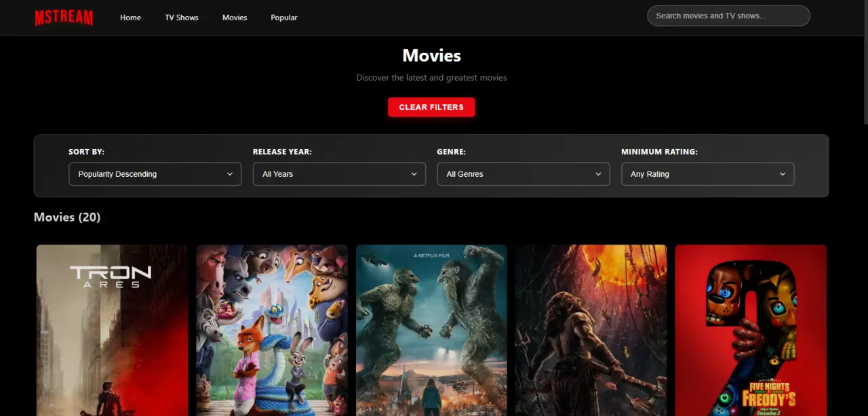The height and width of the screenshot is (416, 868).
Task: Click the Clear Filters button
Action: tap(431, 107)
